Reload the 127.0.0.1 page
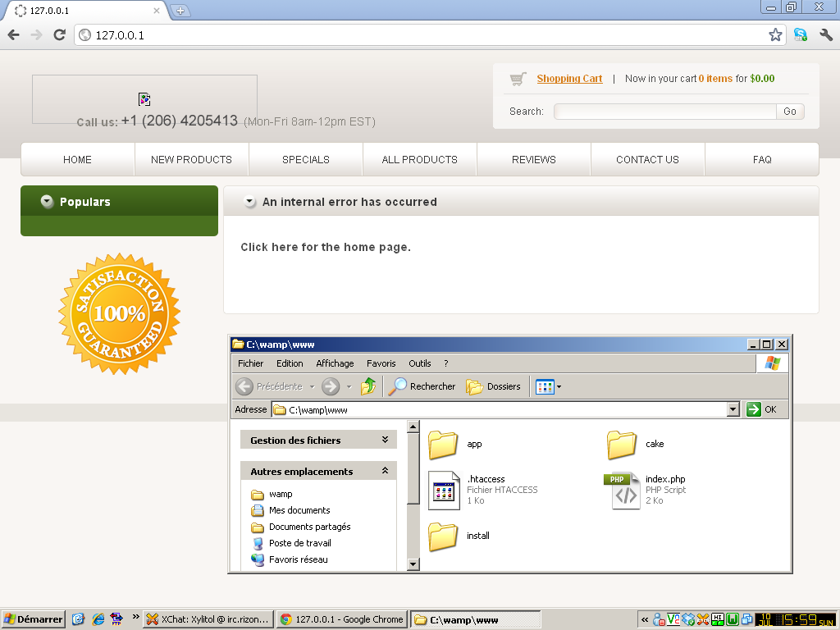 (59, 34)
